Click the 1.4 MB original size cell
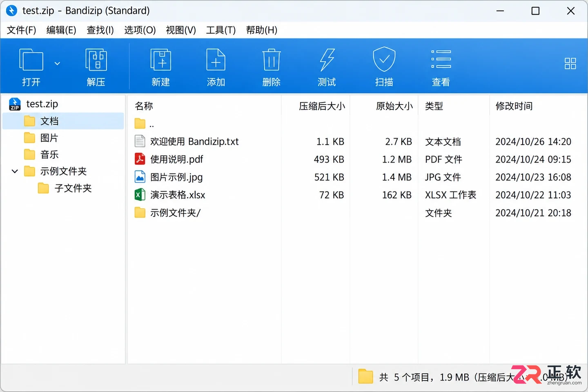Viewport: 588px width, 392px height. pyautogui.click(x=397, y=177)
